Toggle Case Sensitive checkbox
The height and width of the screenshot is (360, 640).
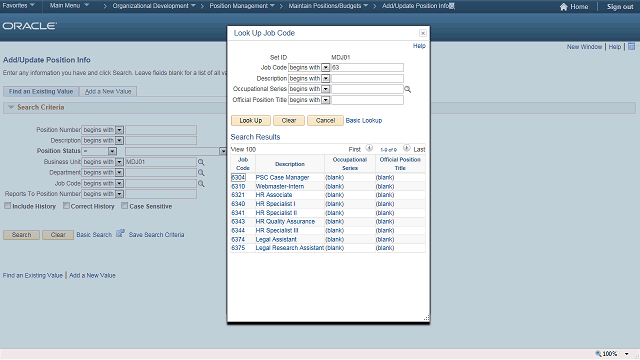[124, 206]
